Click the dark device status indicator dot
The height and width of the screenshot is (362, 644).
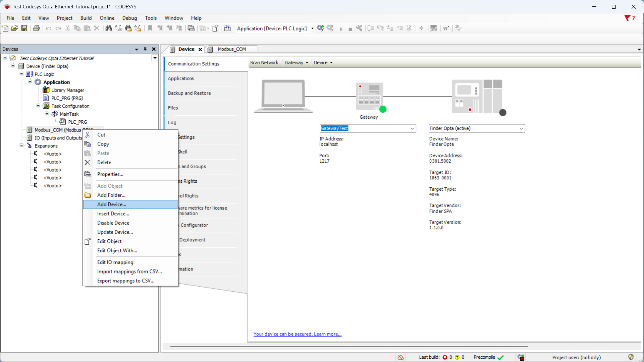(x=502, y=113)
